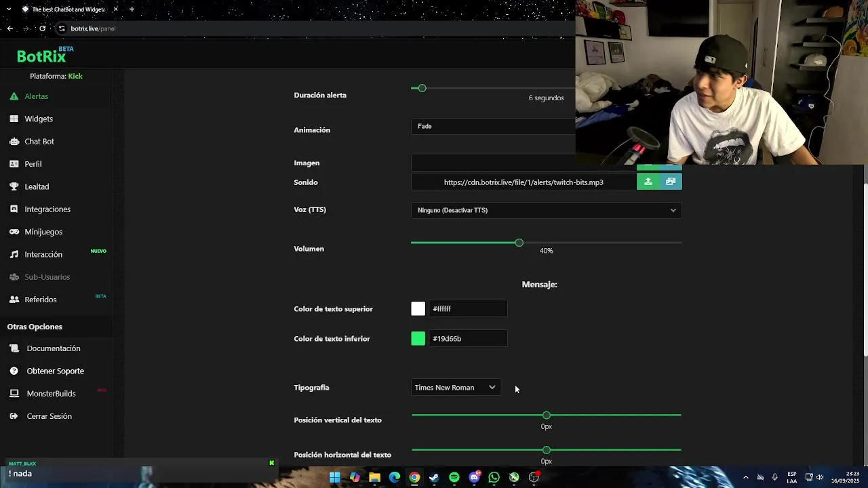This screenshot has width=868, height=488.
Task: Upload a sound file with green upload icon
Action: point(648,182)
